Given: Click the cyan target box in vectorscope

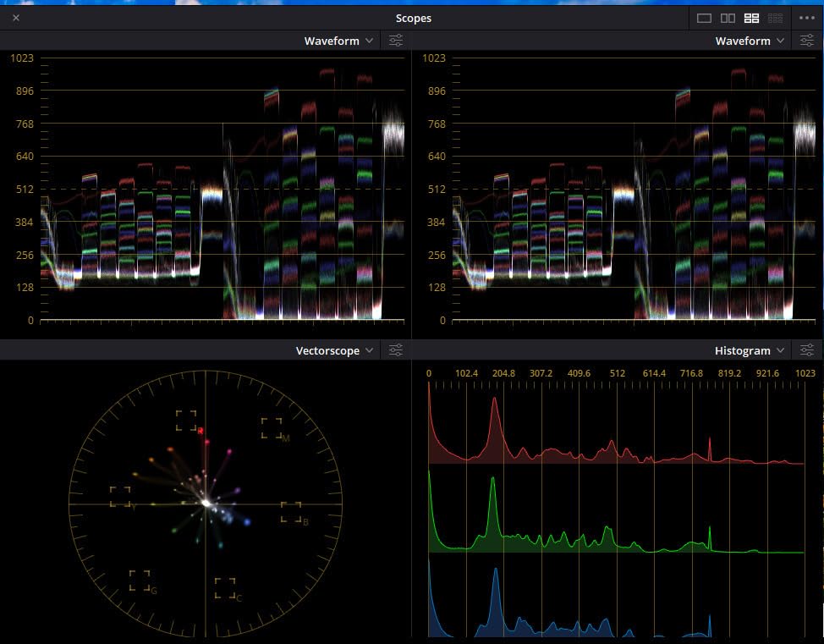Looking at the screenshot, I should [x=225, y=587].
